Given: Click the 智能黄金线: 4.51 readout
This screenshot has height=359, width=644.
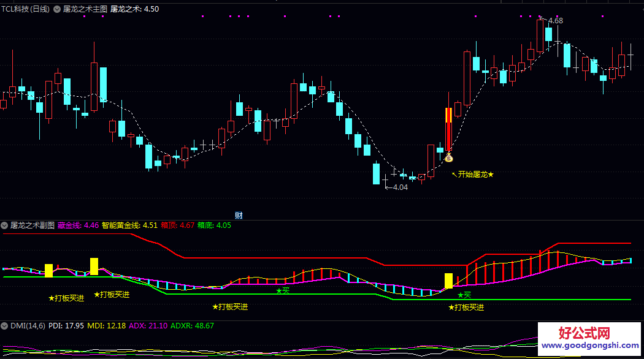Looking at the screenshot, I should (x=129, y=225).
